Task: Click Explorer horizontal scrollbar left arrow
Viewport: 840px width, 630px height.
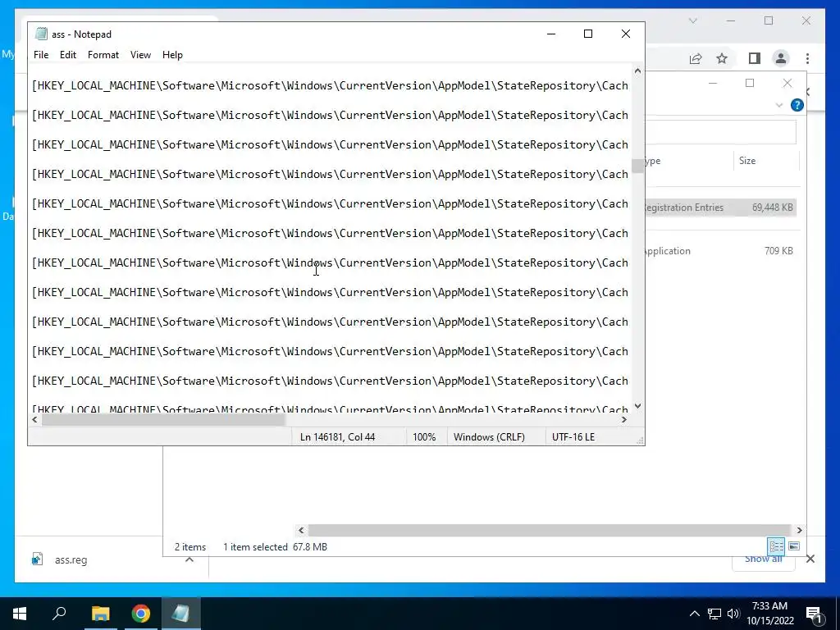Action: (301, 530)
